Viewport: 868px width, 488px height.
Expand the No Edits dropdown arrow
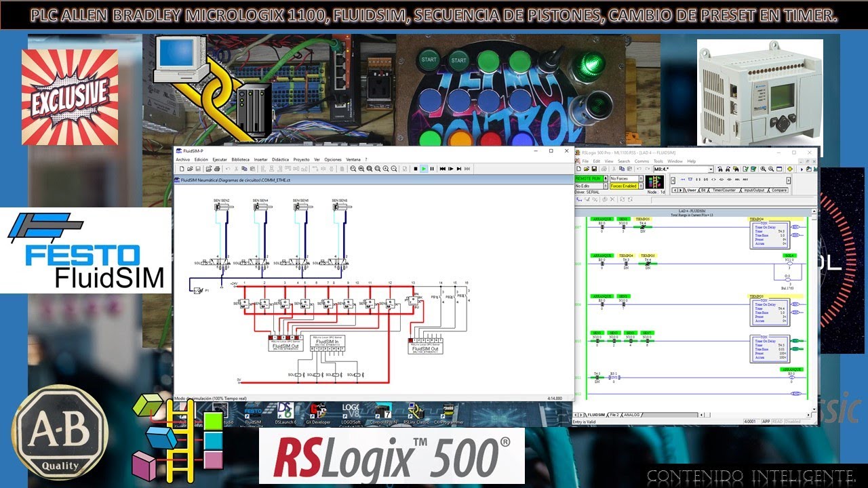click(606, 186)
